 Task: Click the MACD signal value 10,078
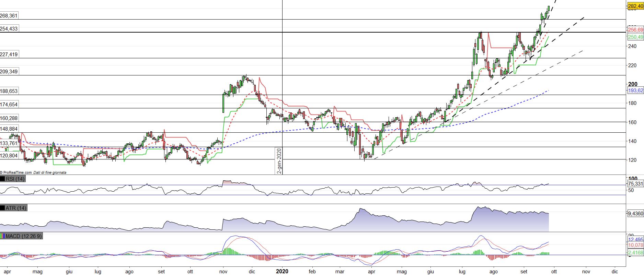(x=635, y=246)
